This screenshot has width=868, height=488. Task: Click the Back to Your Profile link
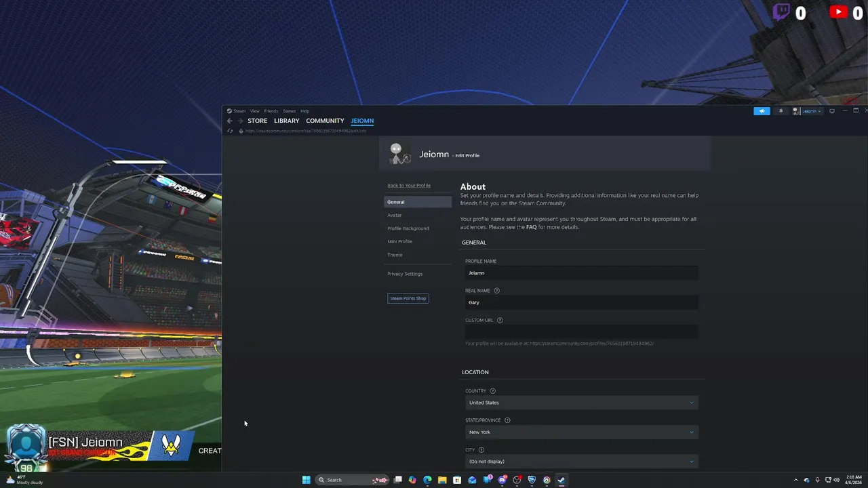pyautogui.click(x=409, y=186)
